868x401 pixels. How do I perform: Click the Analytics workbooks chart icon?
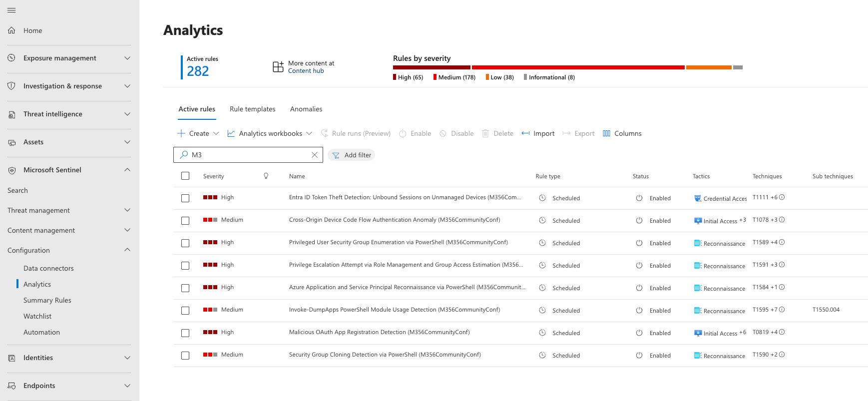pyautogui.click(x=231, y=133)
